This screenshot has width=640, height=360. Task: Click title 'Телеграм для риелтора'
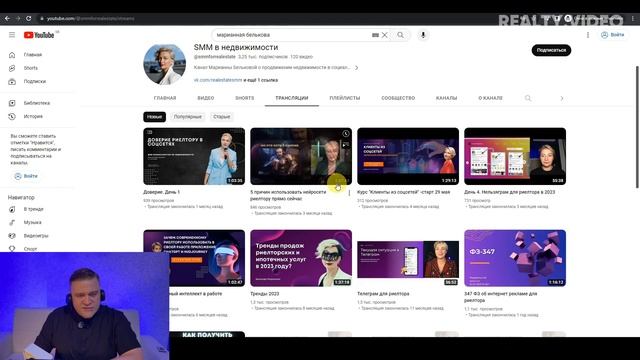[x=383, y=294]
